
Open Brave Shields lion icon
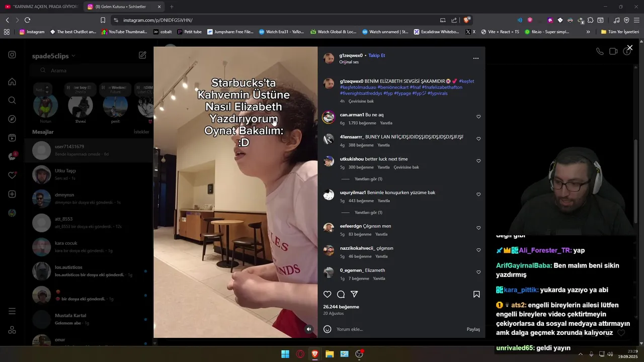[467, 20]
